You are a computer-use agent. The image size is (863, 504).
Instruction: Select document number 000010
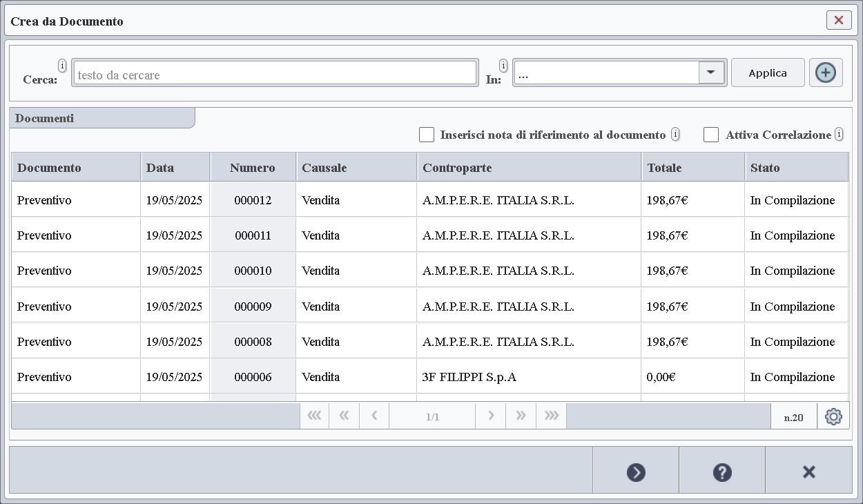point(253,271)
